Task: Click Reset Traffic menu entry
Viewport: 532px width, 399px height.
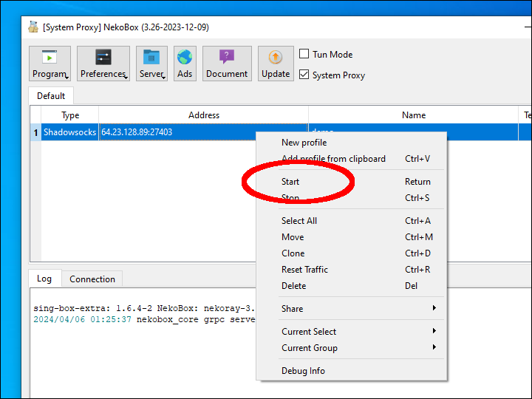Action: [304, 270]
